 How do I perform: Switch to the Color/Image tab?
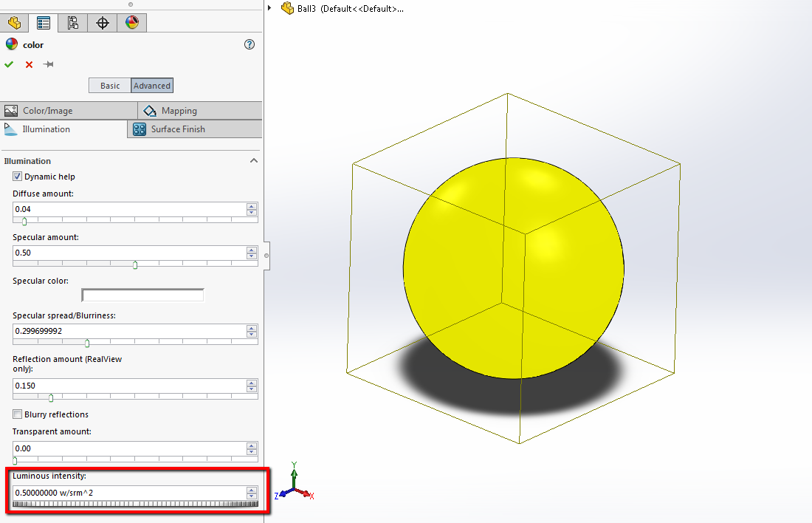69,110
